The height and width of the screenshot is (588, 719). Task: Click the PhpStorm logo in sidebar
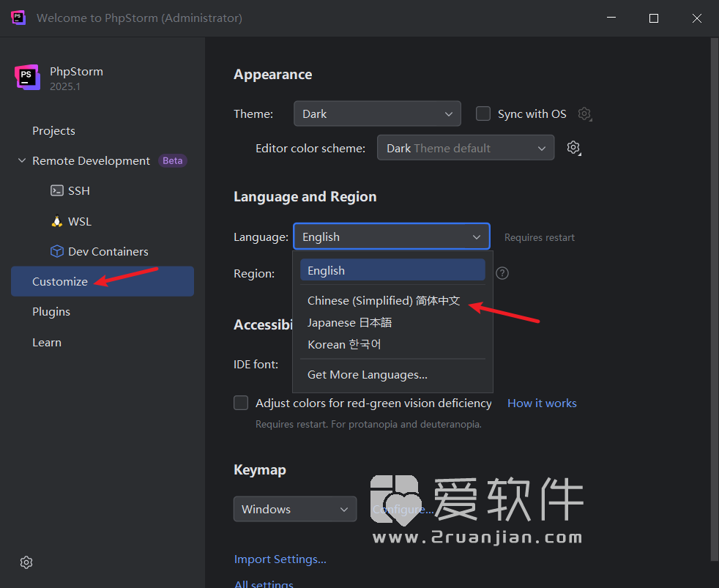point(27,78)
